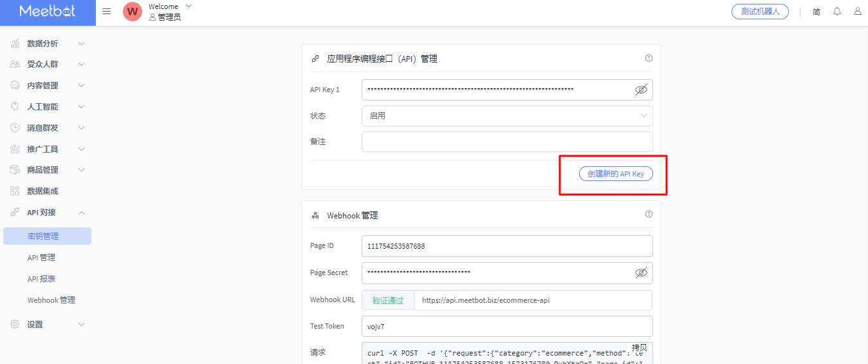The image size is (868, 364).
Task: Click the Webhook URL input field
Action: click(533, 300)
